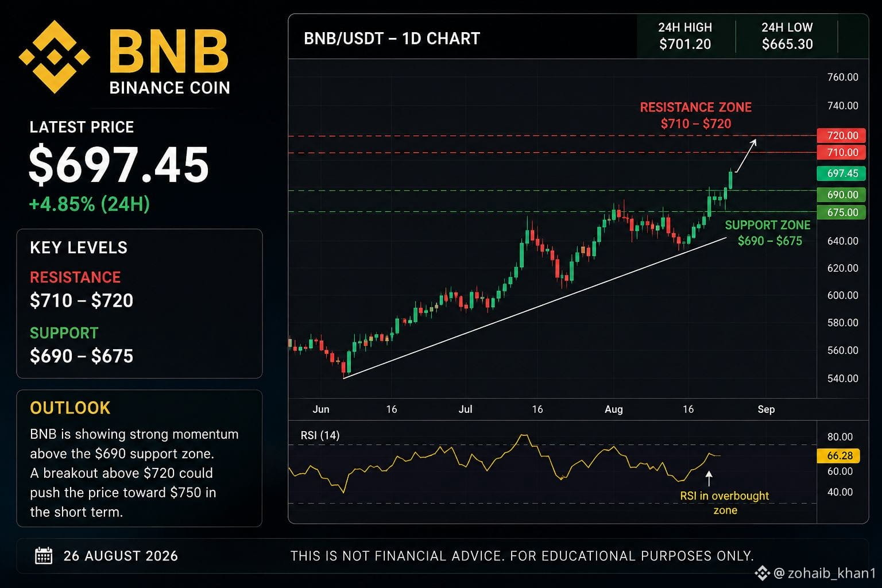Select the large yellow "BNB" title

tap(169, 52)
